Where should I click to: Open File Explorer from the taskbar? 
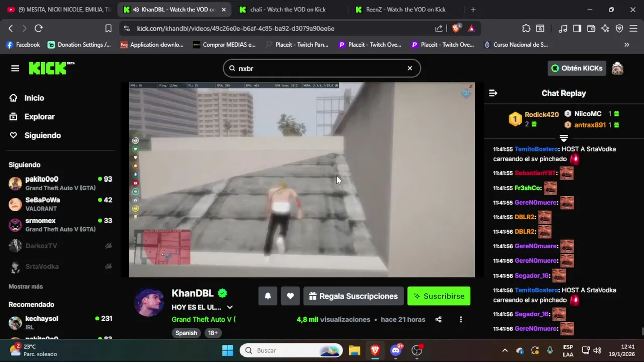[x=354, y=350]
